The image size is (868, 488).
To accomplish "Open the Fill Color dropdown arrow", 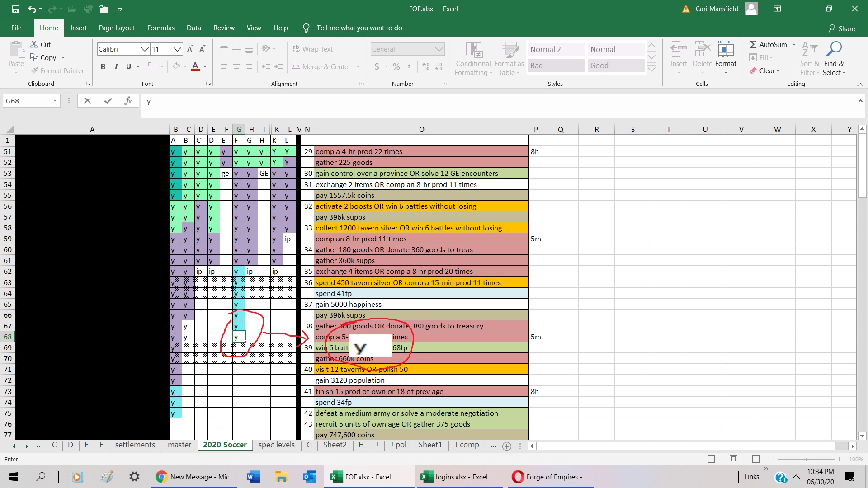I will pos(184,66).
